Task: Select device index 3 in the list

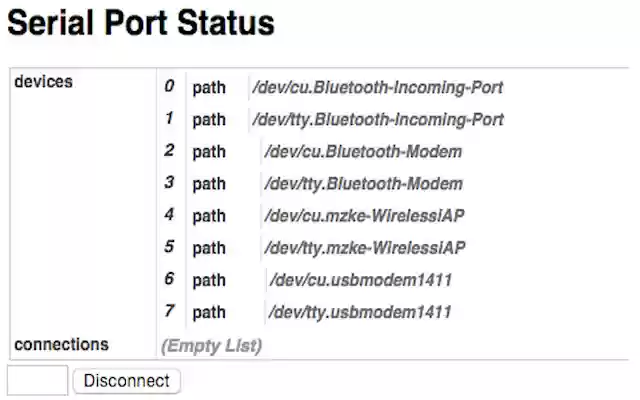Action: point(169,183)
